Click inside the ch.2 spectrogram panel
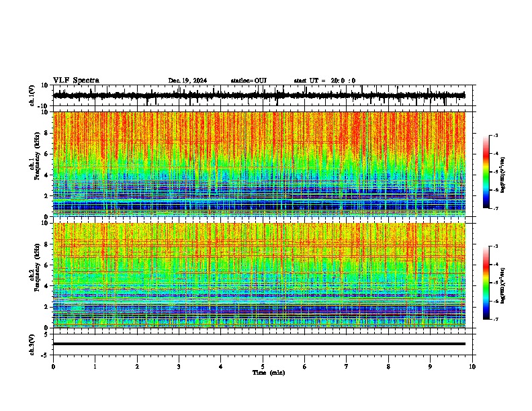This screenshot has height=411, width=532. click(x=259, y=275)
